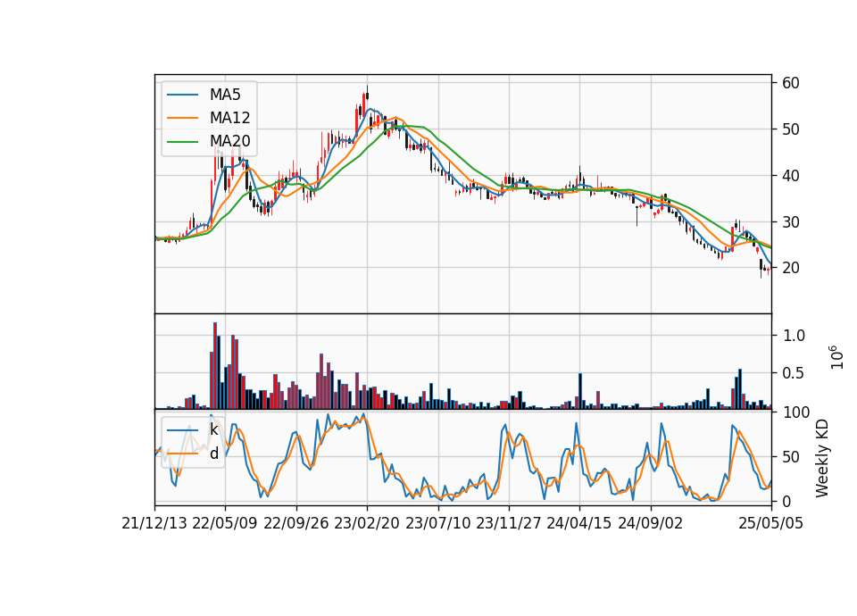
Task: Click the date label 22/09/26
Action: pos(296,523)
